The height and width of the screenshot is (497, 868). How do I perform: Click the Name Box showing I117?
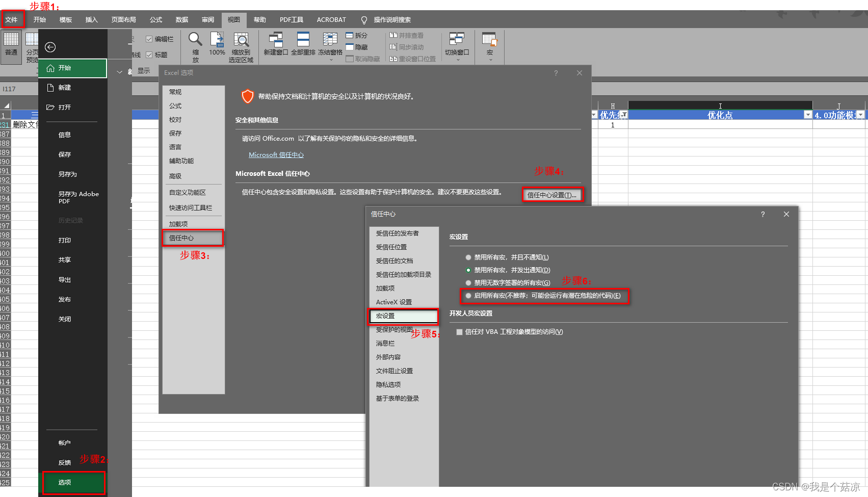(19, 89)
